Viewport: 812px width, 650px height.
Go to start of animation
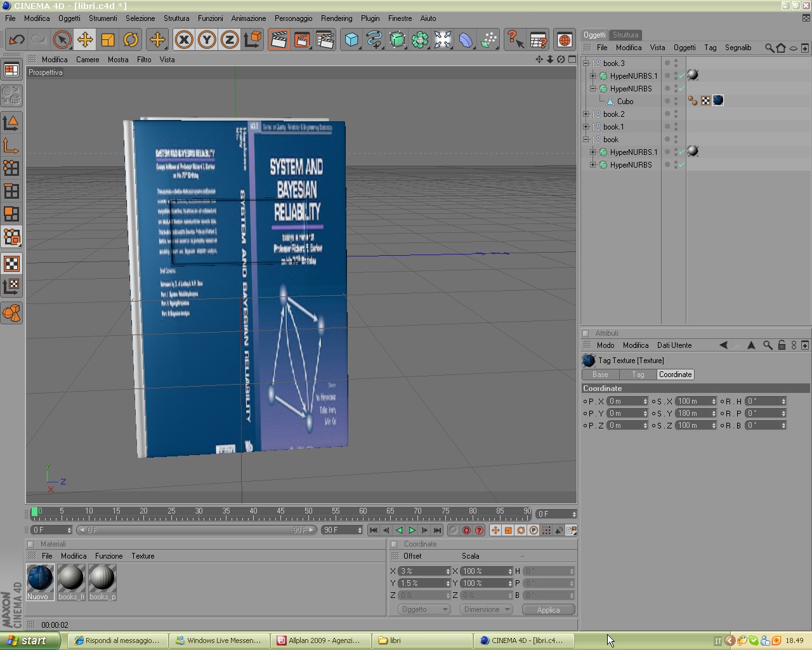coord(374,530)
